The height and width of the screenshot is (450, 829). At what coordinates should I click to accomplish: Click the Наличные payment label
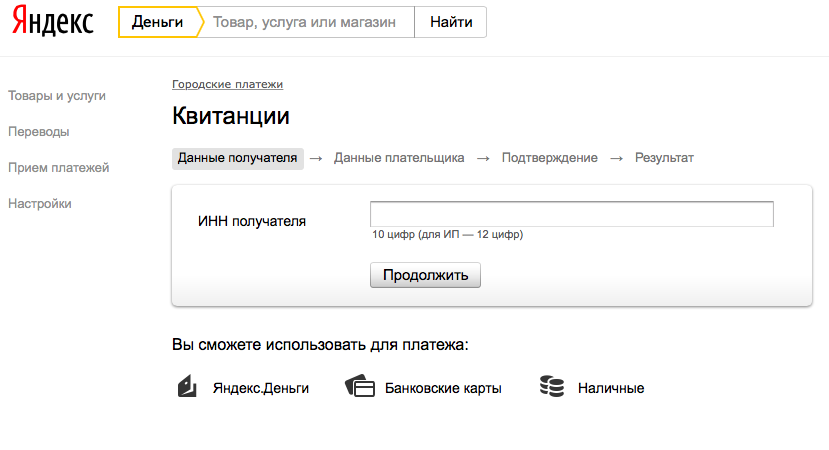[611, 388]
